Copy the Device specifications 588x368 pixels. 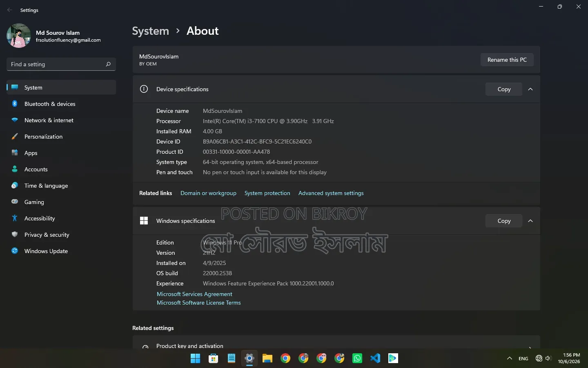(x=504, y=89)
